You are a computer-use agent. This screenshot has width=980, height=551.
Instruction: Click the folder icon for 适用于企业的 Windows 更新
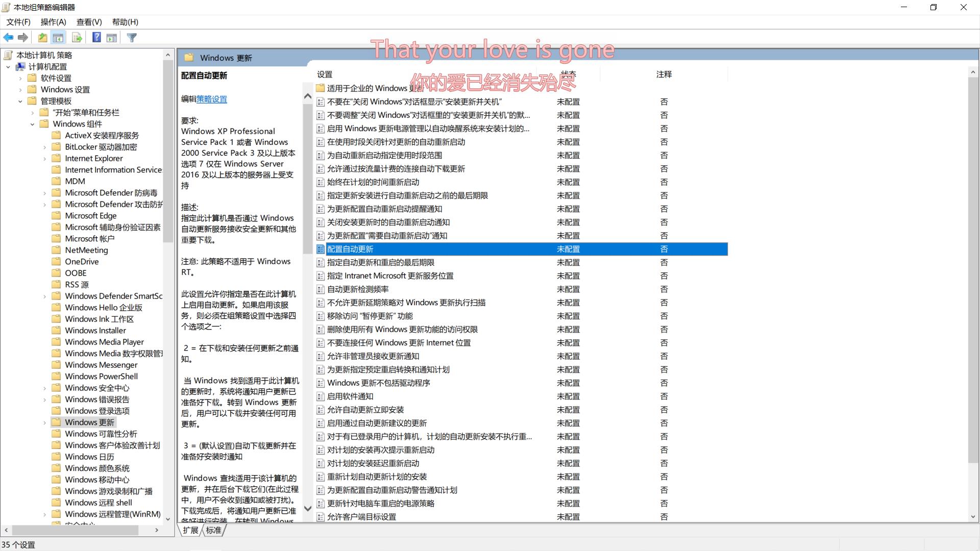tap(321, 88)
